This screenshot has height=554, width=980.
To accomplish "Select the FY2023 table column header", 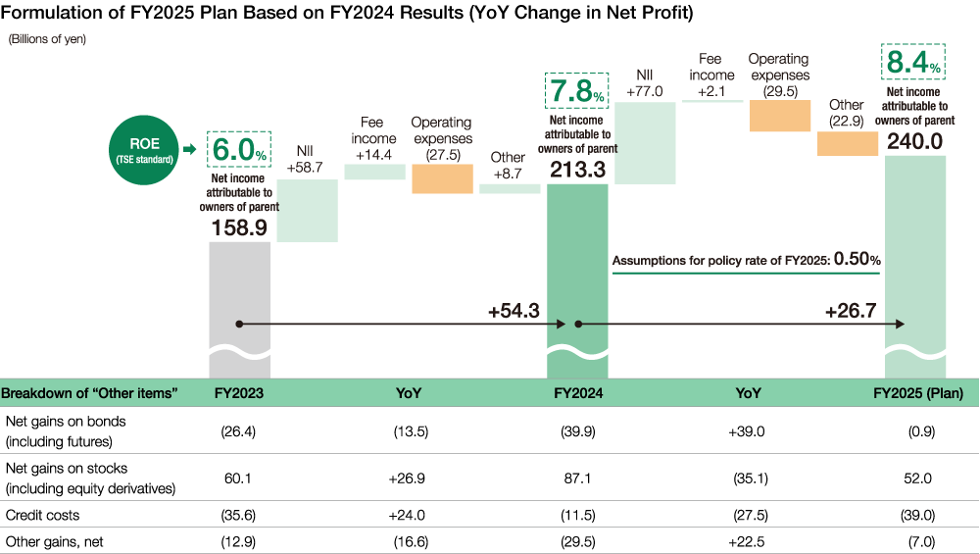I will 239,393.
